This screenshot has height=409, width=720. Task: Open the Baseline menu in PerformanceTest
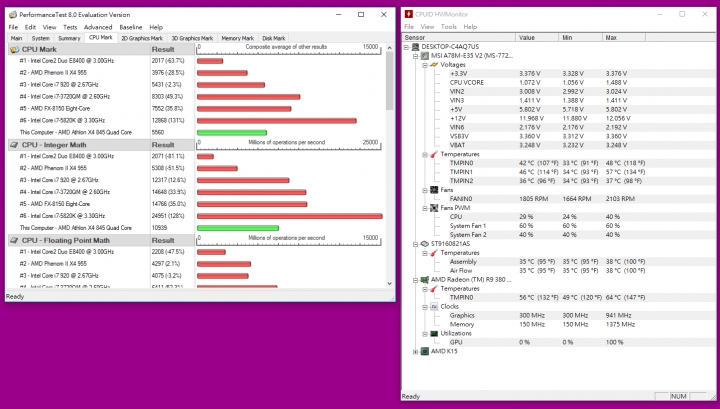(x=130, y=27)
